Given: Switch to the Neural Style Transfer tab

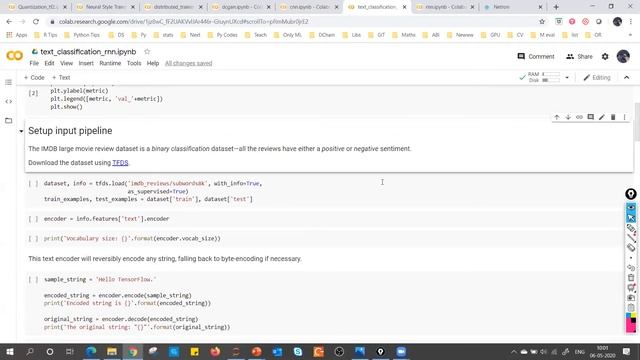Looking at the screenshot, I should point(104,7).
